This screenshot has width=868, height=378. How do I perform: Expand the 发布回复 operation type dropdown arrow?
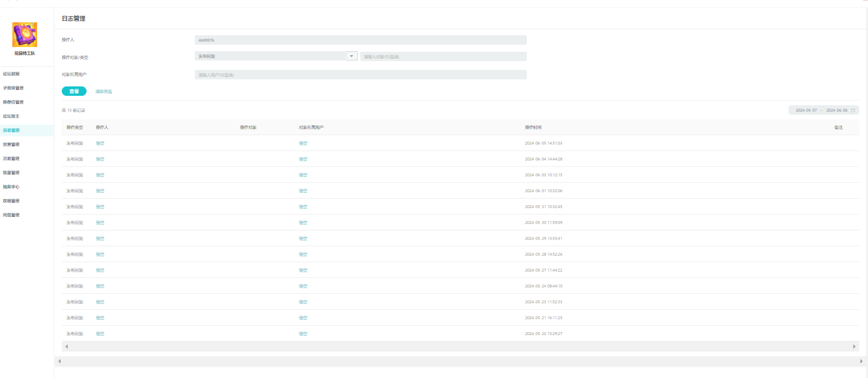352,56
